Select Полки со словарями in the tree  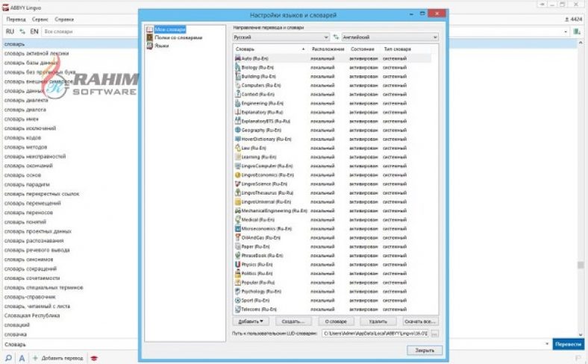click(178, 37)
